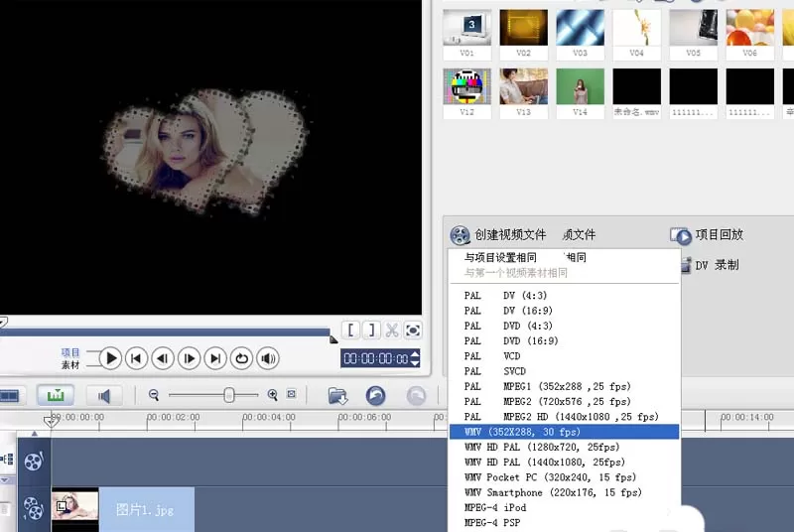Open the insert media files folder icon

337,395
